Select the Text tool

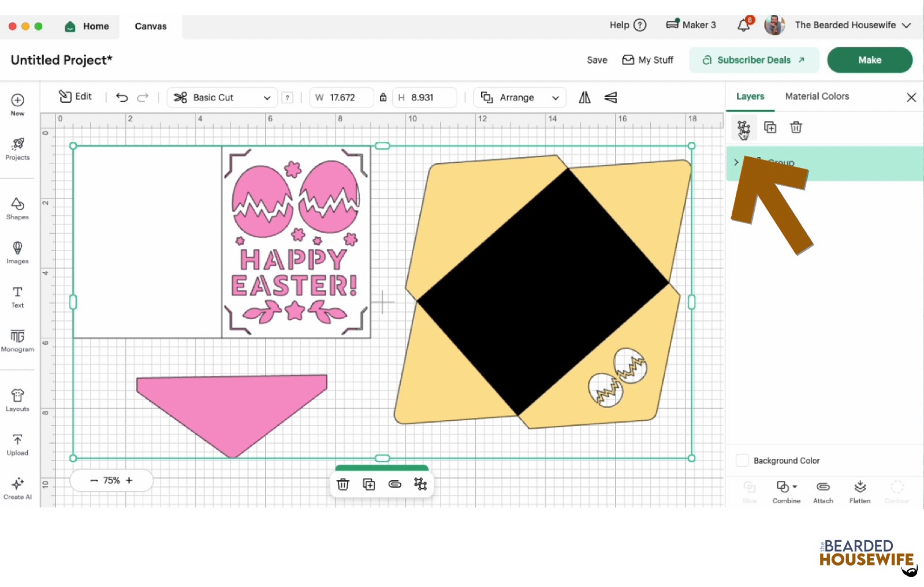coord(17,297)
